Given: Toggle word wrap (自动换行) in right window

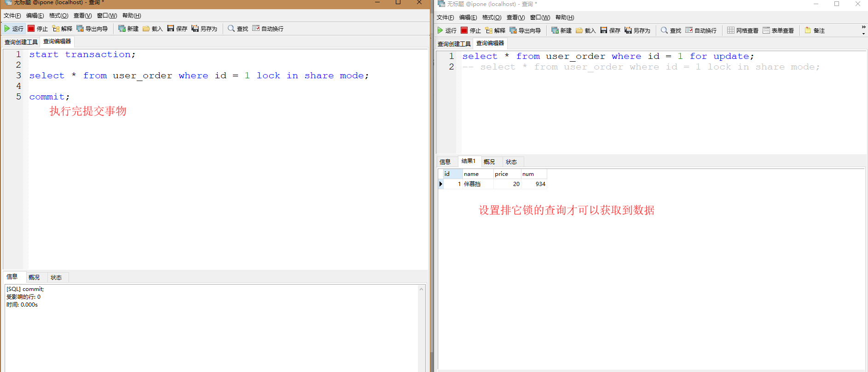Looking at the screenshot, I should click(701, 30).
